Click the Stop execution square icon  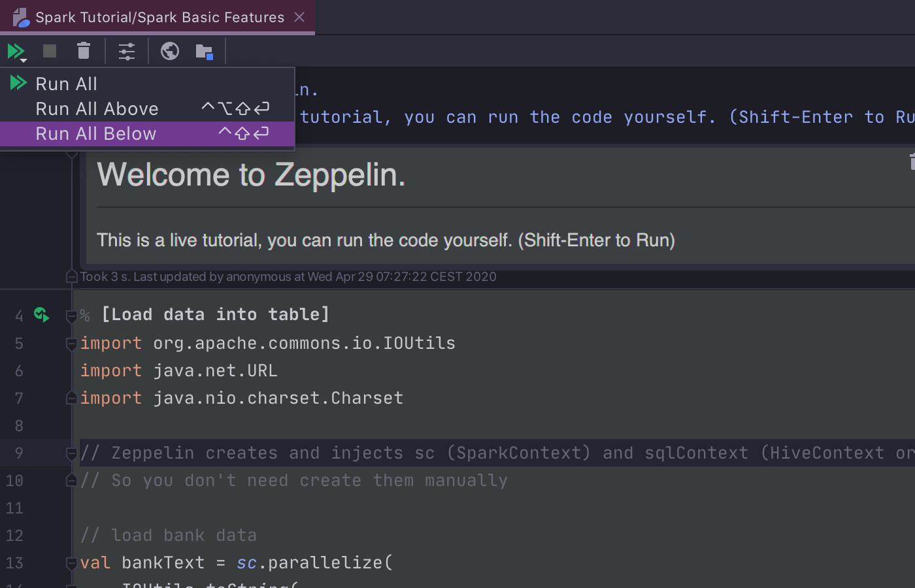point(50,51)
